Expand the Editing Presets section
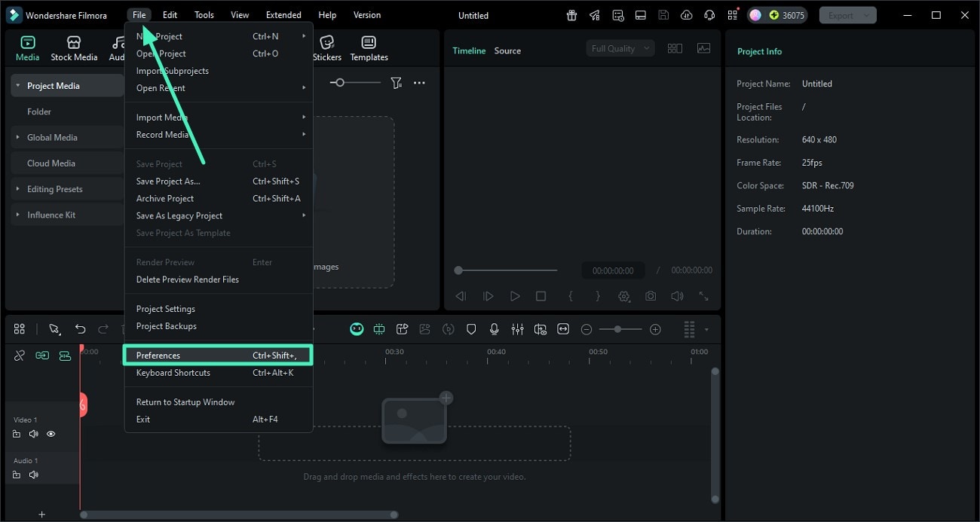 click(x=18, y=189)
